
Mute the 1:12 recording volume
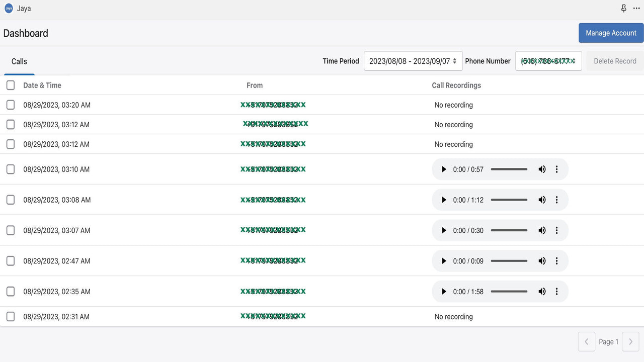pyautogui.click(x=542, y=200)
